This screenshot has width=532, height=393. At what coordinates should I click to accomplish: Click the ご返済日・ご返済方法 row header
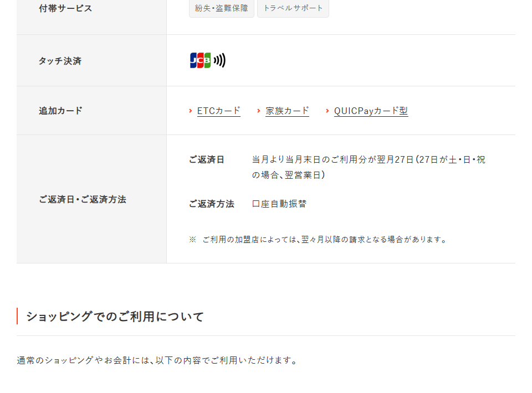(83, 200)
